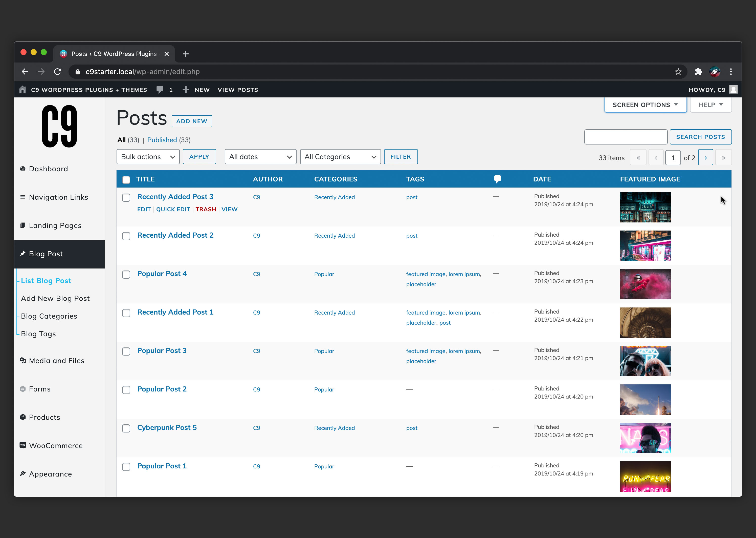Go to Media and Files menu

pos(57,360)
